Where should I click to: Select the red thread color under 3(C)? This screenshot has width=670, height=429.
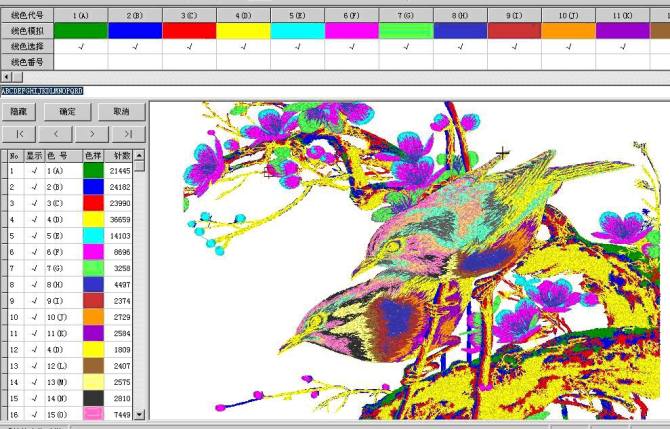coord(189,32)
